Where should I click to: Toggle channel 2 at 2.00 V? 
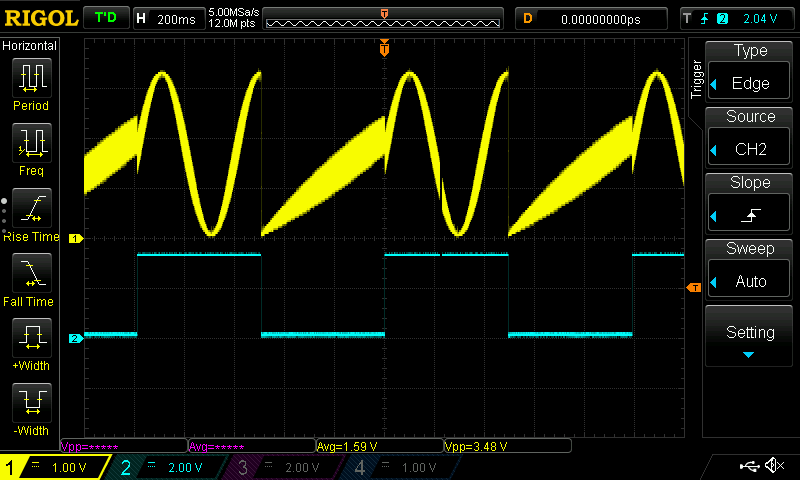point(168,467)
